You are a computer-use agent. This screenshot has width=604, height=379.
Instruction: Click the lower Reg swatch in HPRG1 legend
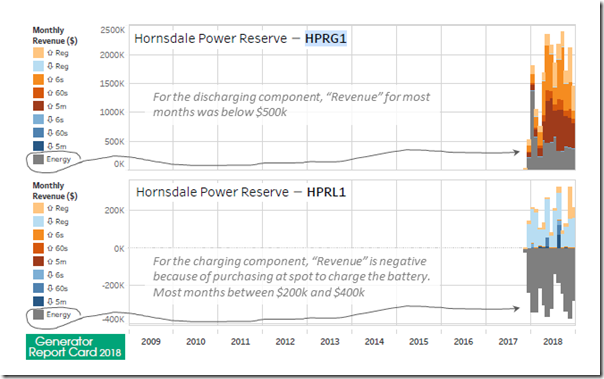pyautogui.click(x=39, y=66)
